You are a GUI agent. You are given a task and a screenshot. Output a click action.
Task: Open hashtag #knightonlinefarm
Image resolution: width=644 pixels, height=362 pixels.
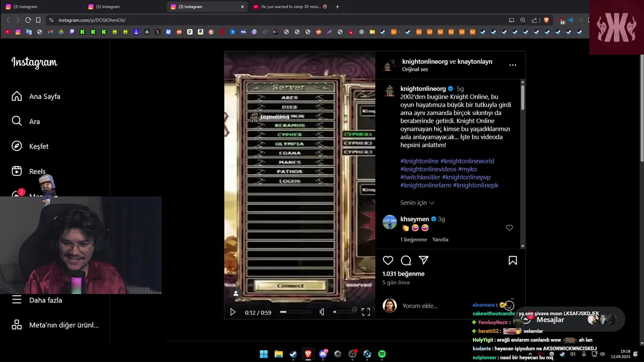[426, 186]
